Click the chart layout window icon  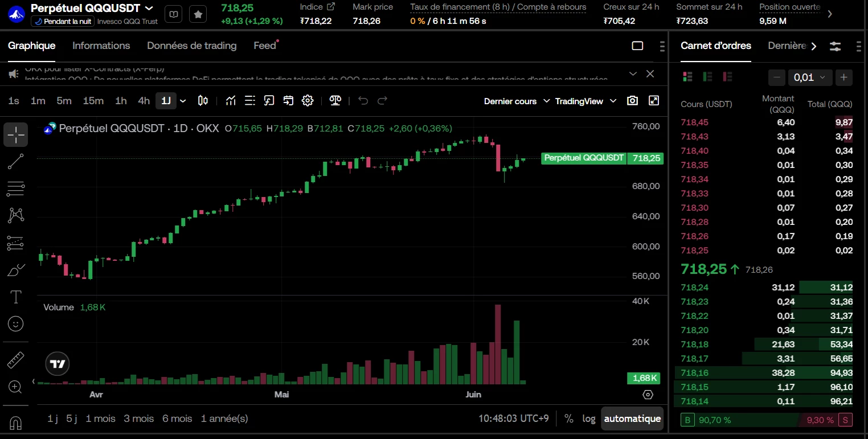click(638, 46)
